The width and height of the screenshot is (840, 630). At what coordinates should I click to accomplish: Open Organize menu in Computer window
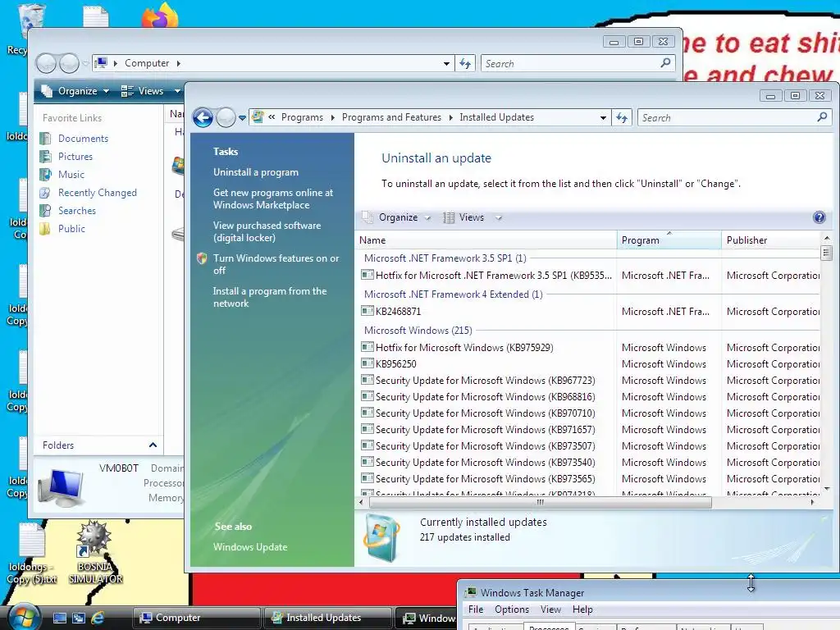tap(75, 91)
